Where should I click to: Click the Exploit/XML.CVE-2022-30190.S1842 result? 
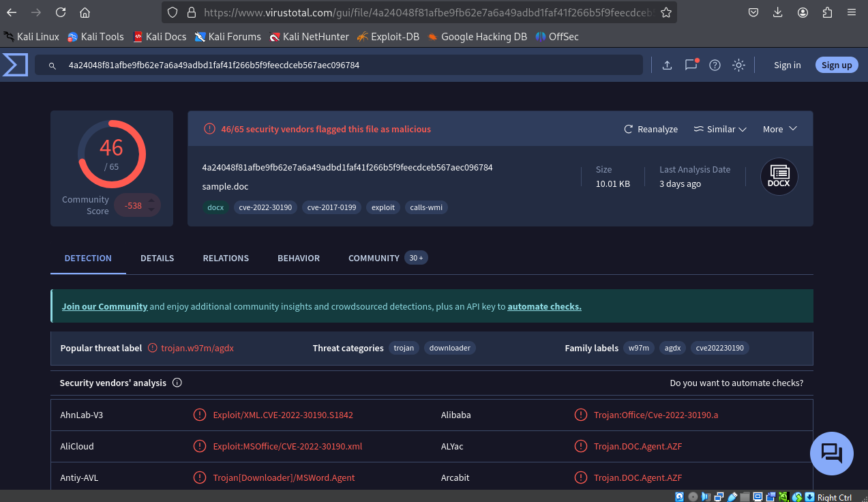283,415
